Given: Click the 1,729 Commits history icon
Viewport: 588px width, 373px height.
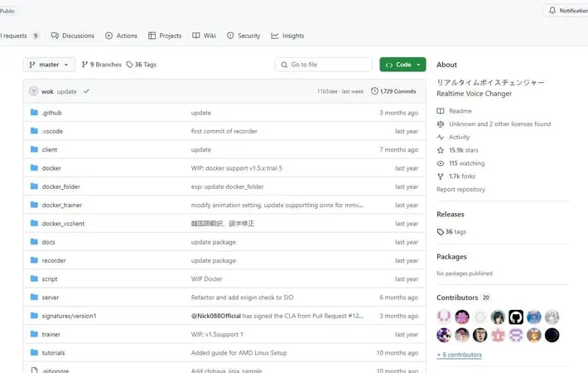Looking at the screenshot, I should (x=375, y=91).
